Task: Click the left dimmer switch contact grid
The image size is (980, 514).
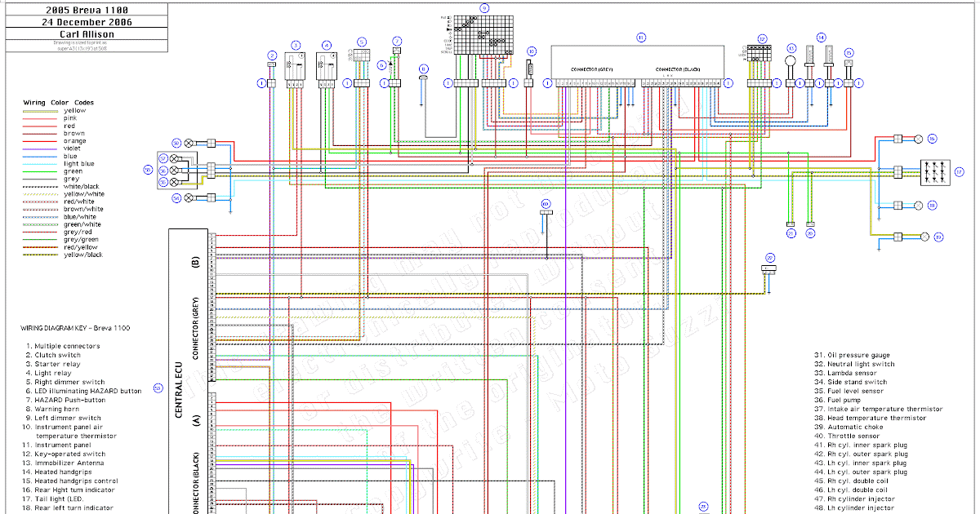Action: tap(484, 36)
